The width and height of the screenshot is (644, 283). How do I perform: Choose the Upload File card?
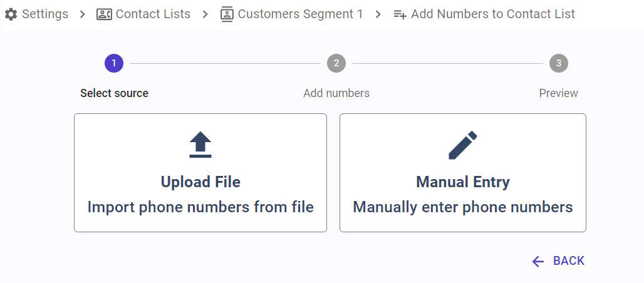[200, 173]
